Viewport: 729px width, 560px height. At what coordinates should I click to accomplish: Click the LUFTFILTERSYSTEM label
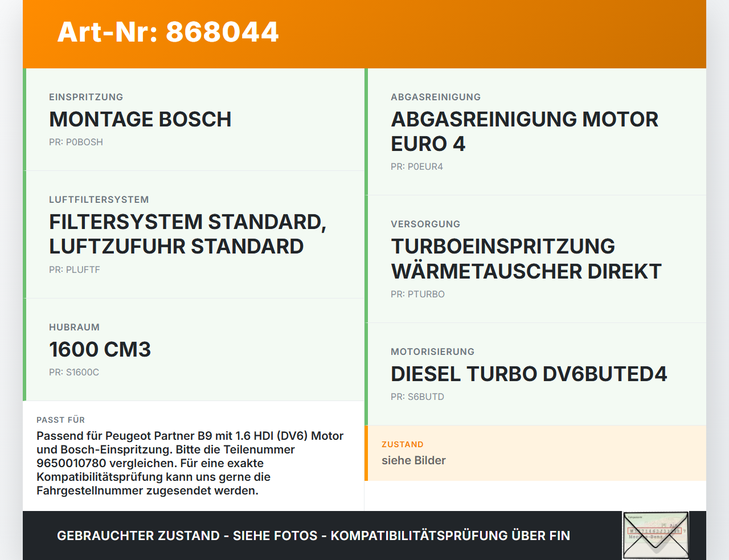click(x=99, y=199)
